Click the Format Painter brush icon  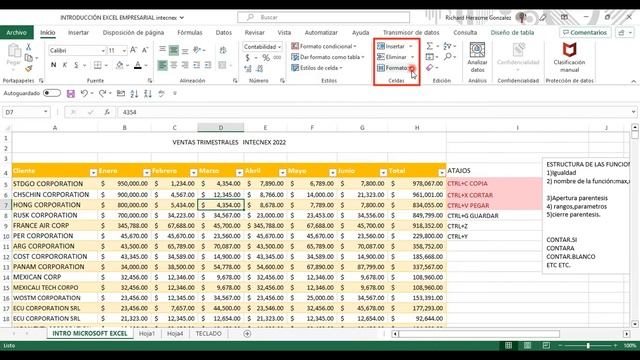[29, 69]
